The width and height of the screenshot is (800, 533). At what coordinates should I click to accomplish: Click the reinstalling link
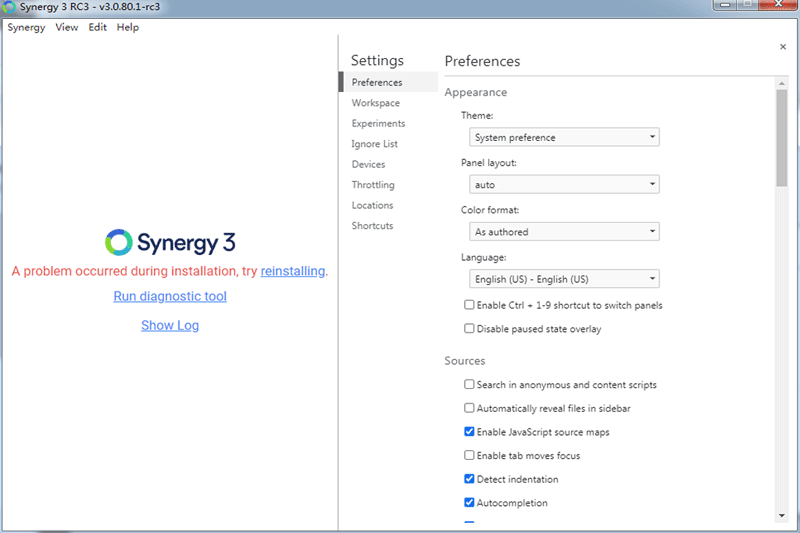coord(293,271)
